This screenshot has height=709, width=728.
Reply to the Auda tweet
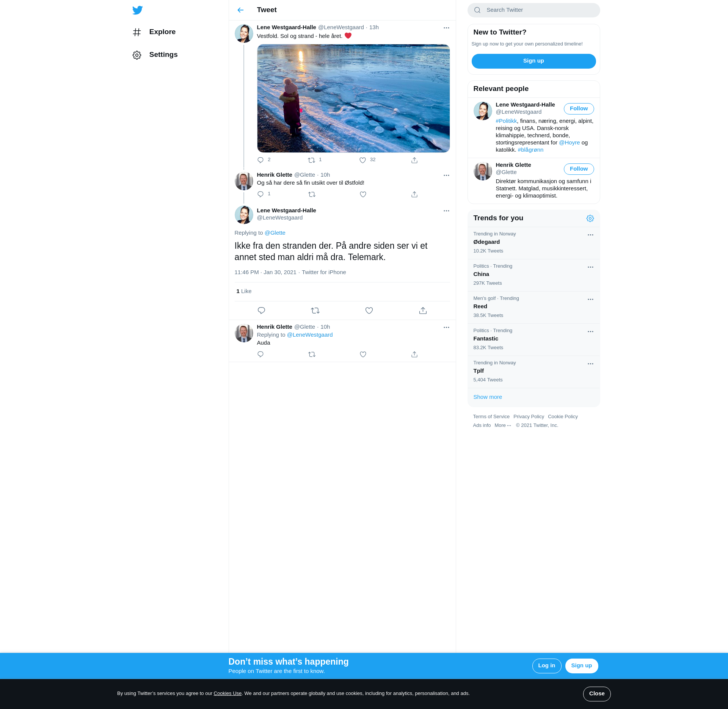click(x=260, y=354)
